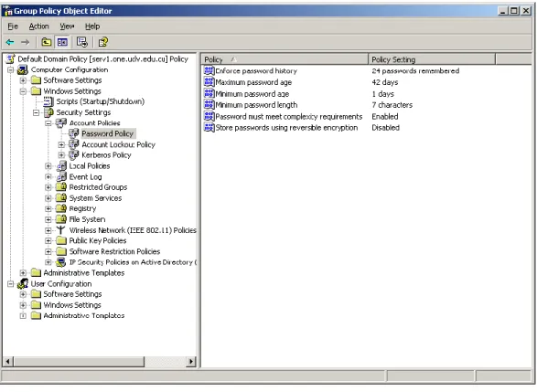Expand Administrative Templates under User Configuration
The width and height of the screenshot is (537, 392).
(x=23, y=316)
